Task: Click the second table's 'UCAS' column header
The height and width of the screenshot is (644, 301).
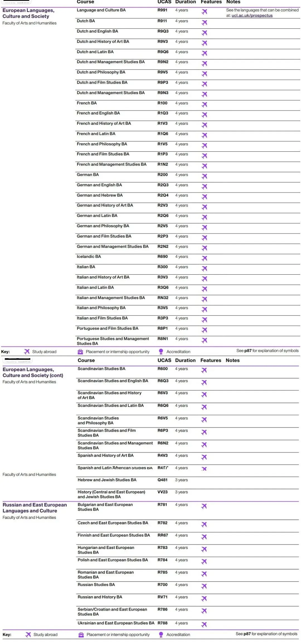Action: point(164,360)
